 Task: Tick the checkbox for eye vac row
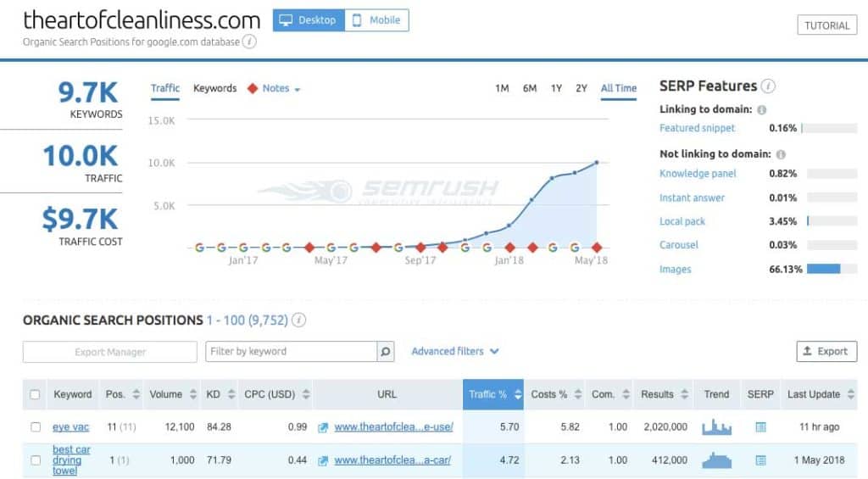tap(35, 427)
